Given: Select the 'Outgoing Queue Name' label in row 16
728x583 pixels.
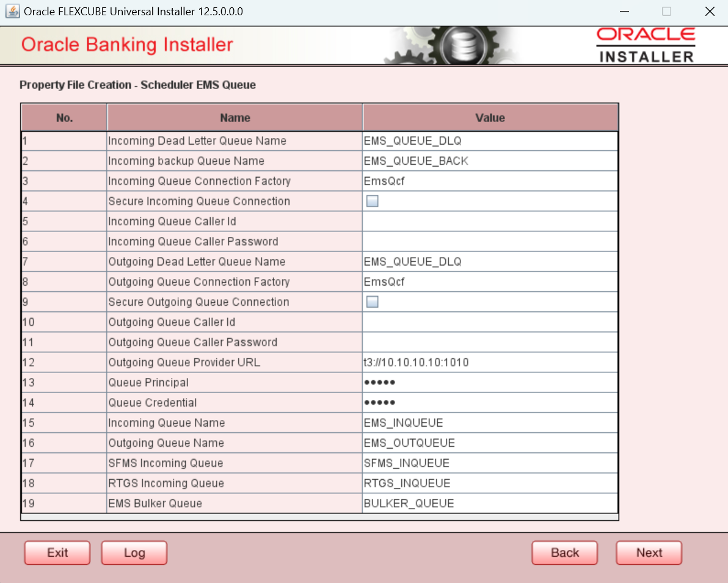Looking at the screenshot, I should (x=166, y=443).
